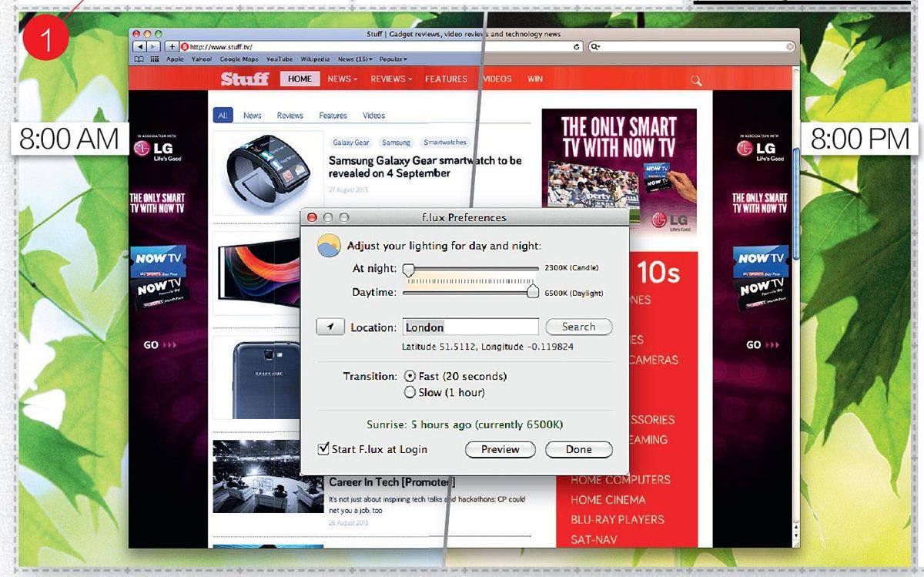Reload the Stuff page in Safari
The image size is (924, 577).
pyautogui.click(x=577, y=47)
